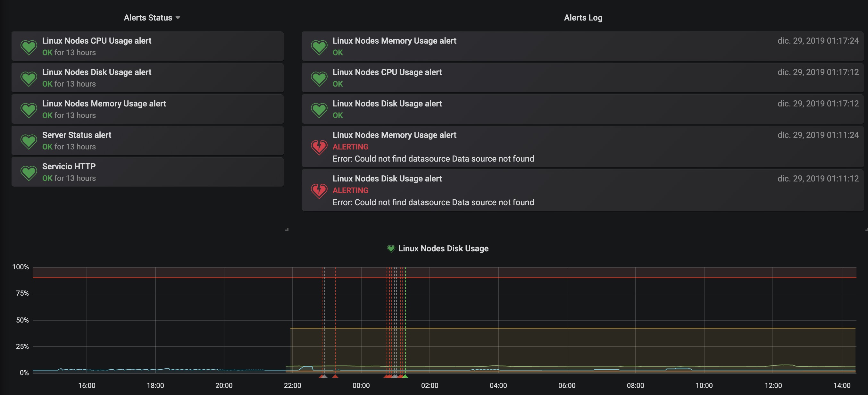This screenshot has height=395, width=868.
Task: Click broken heart icon of Memory Usage alerting entry
Action: 319,147
